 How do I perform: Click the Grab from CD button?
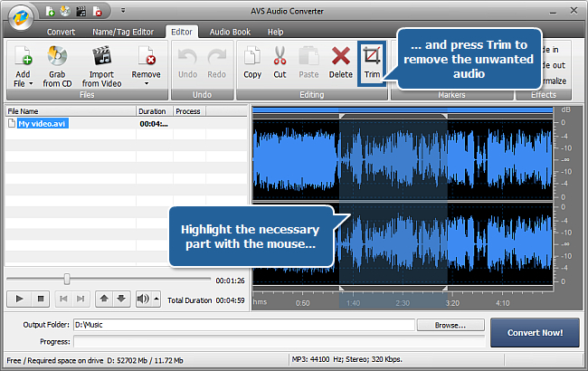click(57, 67)
